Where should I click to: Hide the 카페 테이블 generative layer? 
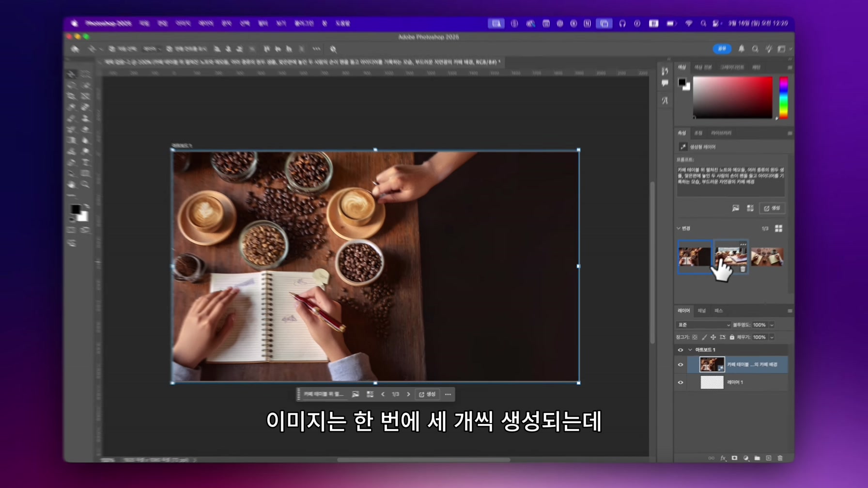(x=681, y=364)
